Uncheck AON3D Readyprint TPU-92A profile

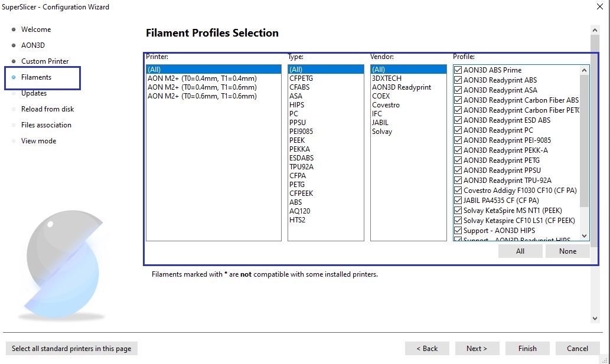[458, 181]
